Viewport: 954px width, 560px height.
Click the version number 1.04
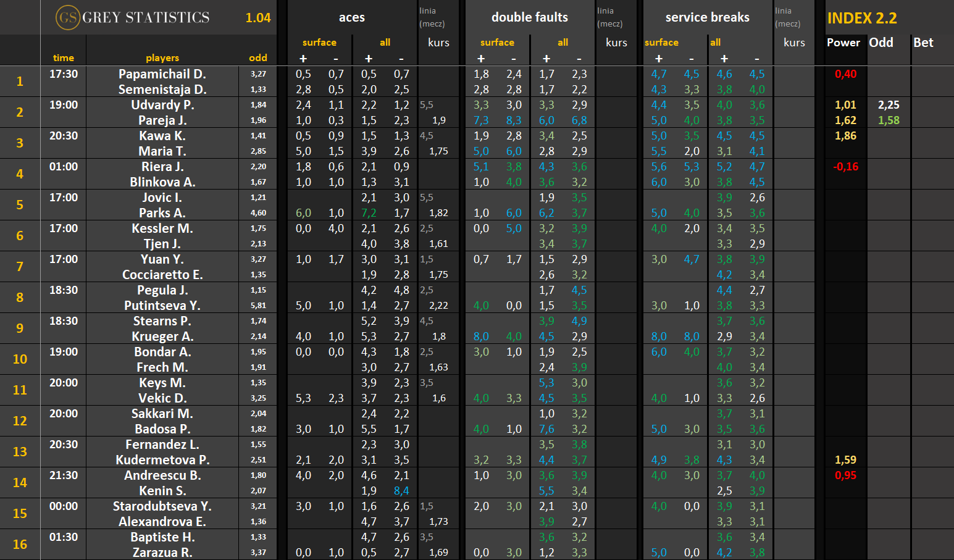258,18
